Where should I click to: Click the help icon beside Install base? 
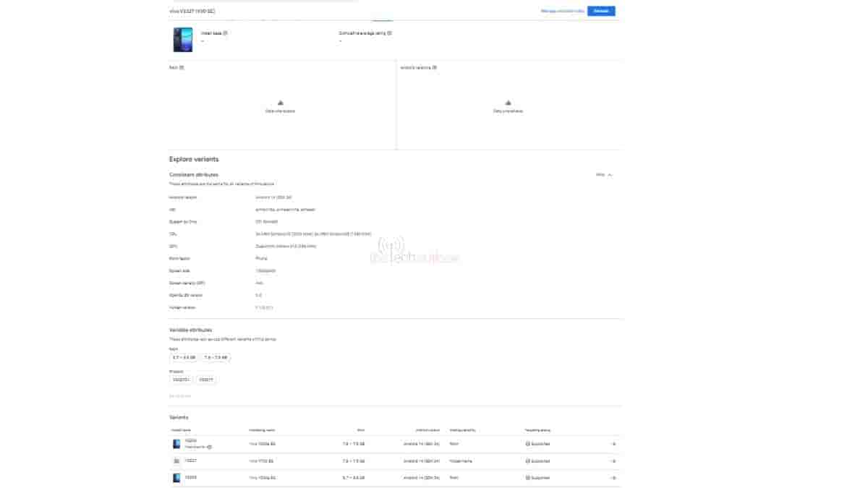(226, 33)
